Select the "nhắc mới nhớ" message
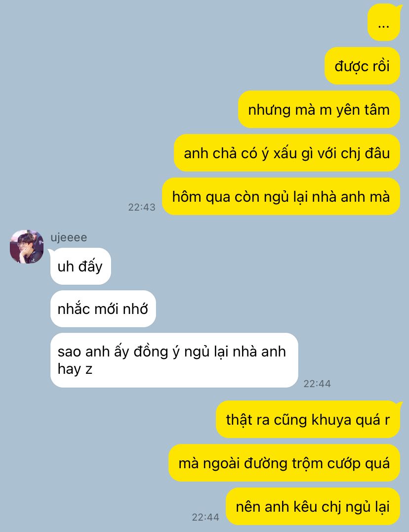Screen dimensions: 409x532 coord(103,309)
